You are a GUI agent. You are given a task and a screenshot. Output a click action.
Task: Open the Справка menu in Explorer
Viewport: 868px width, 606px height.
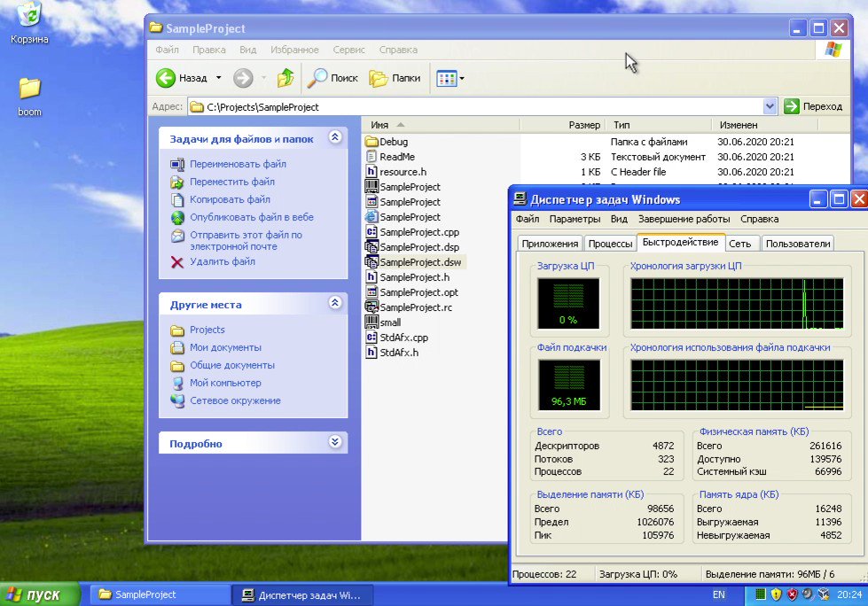click(x=398, y=50)
